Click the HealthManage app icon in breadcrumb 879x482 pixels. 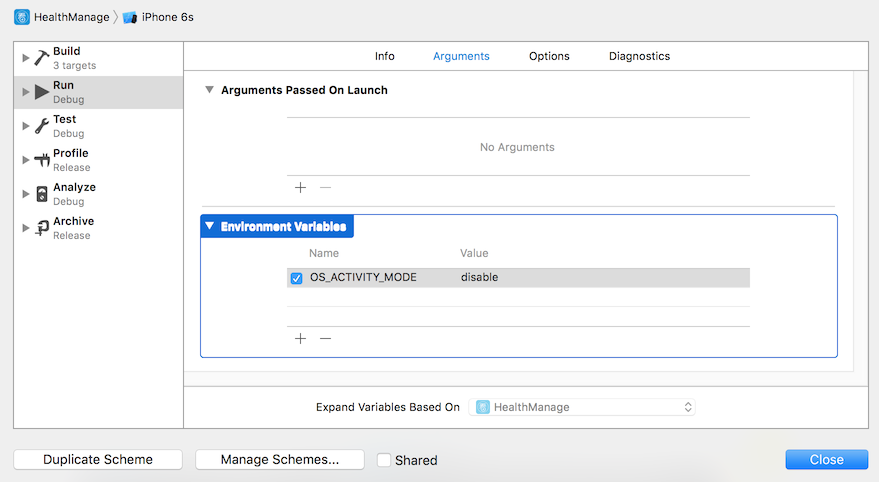(22, 17)
